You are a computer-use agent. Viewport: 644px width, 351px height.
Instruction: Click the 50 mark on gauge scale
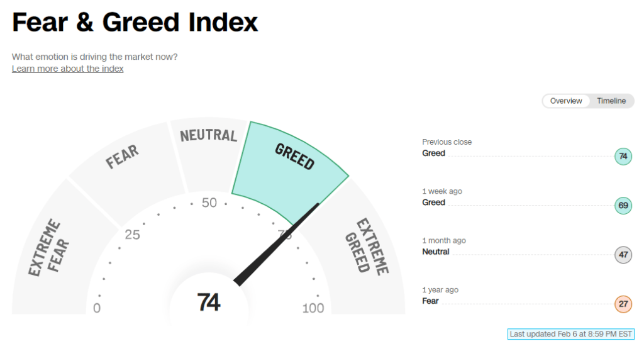[209, 203]
